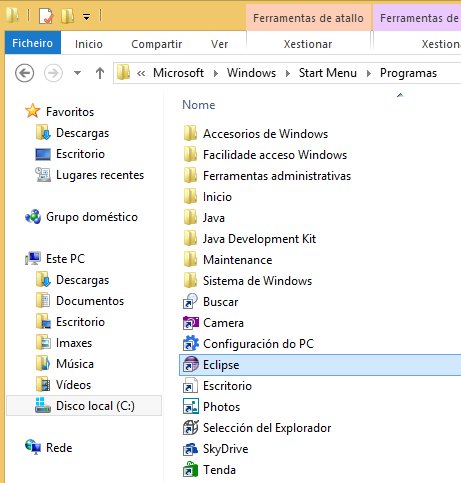
Task: Expand breadcrumb arrow after Windows
Action: [x=288, y=73]
